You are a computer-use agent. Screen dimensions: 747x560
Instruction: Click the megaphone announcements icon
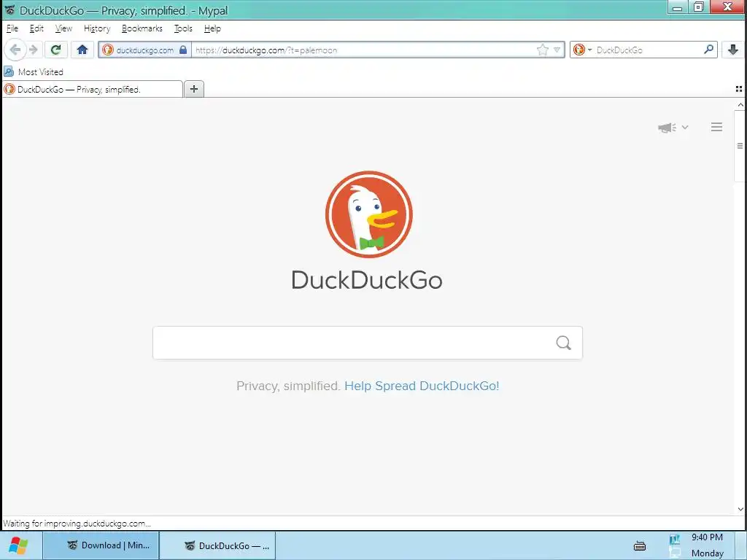(x=667, y=127)
